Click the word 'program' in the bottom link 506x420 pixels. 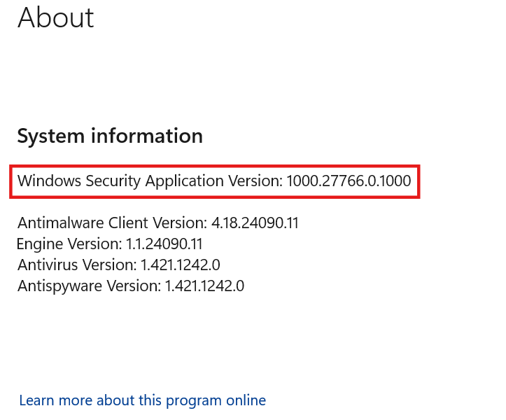[x=194, y=401]
